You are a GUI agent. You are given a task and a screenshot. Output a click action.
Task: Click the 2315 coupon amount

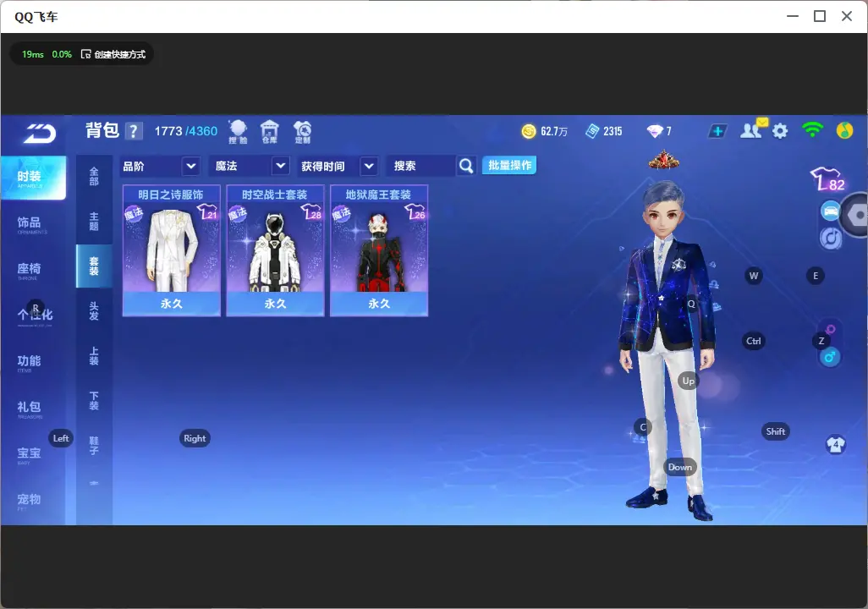tap(613, 131)
